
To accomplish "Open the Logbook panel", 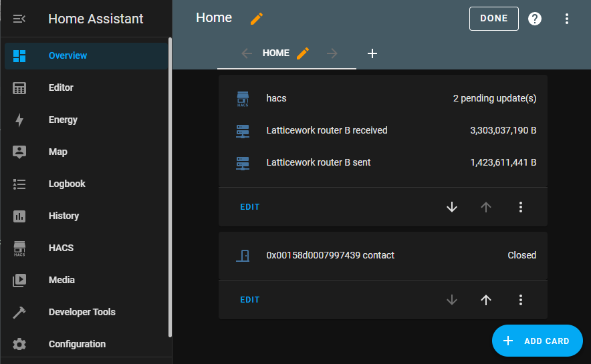I will [86, 184].
